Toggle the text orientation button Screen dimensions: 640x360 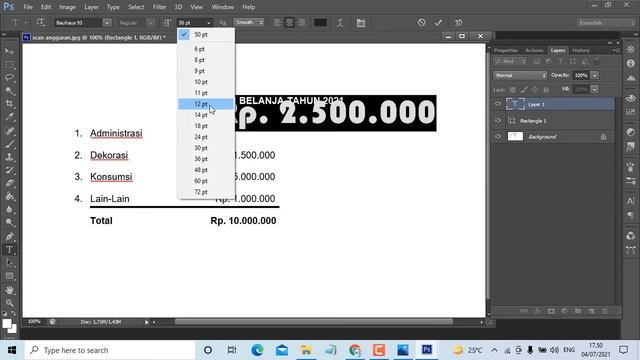point(40,22)
